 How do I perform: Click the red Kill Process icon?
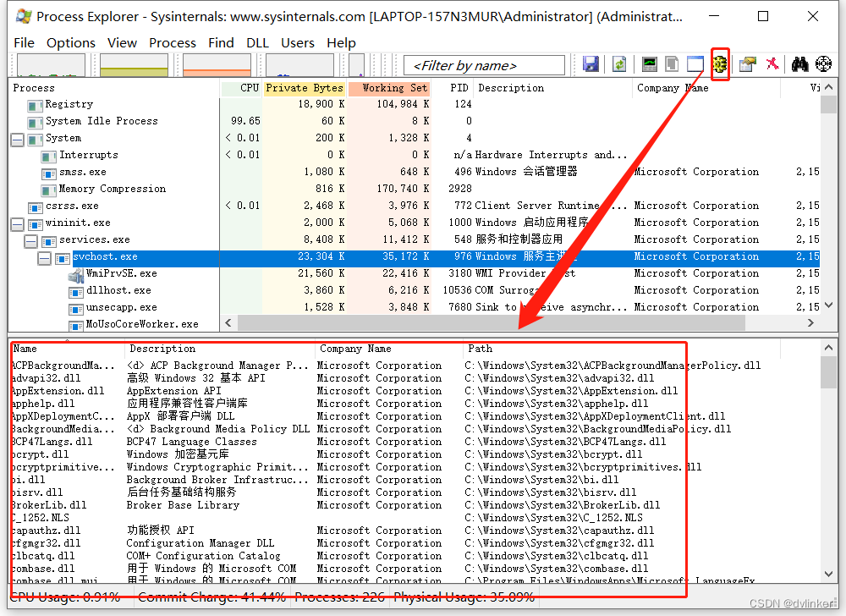772,64
